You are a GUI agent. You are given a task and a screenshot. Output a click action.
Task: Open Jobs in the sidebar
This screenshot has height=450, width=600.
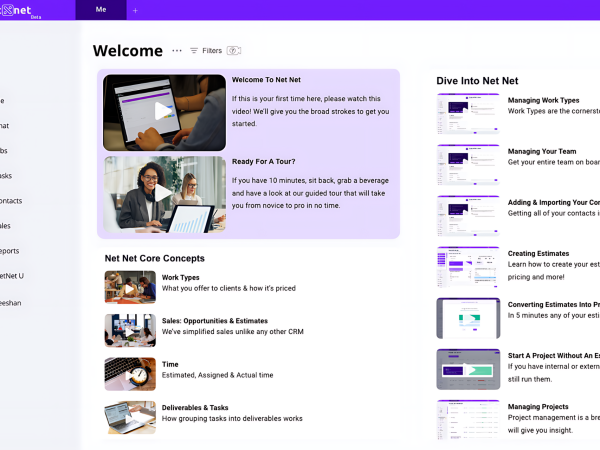click(x=4, y=151)
